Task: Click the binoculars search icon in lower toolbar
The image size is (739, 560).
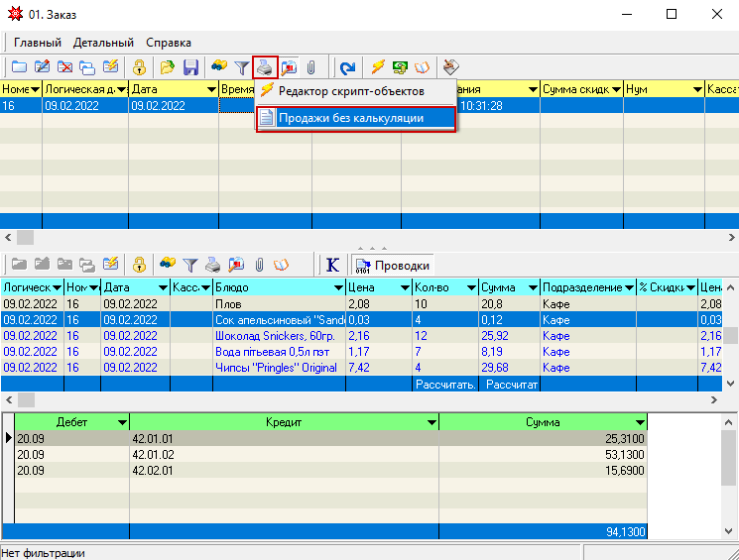Action: tap(168, 265)
